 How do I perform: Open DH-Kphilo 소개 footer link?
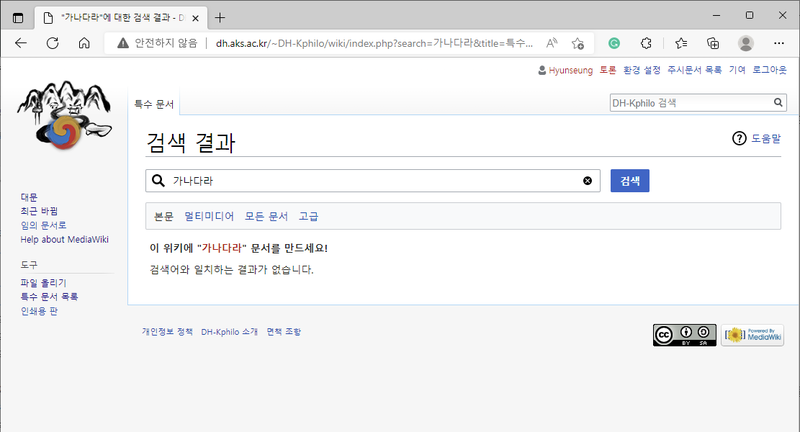coord(229,332)
